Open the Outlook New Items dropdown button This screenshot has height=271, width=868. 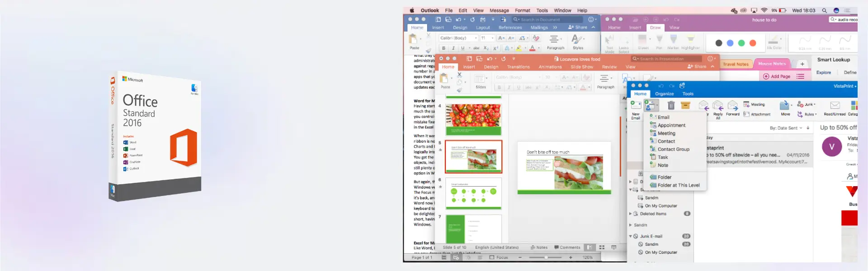tap(651, 106)
